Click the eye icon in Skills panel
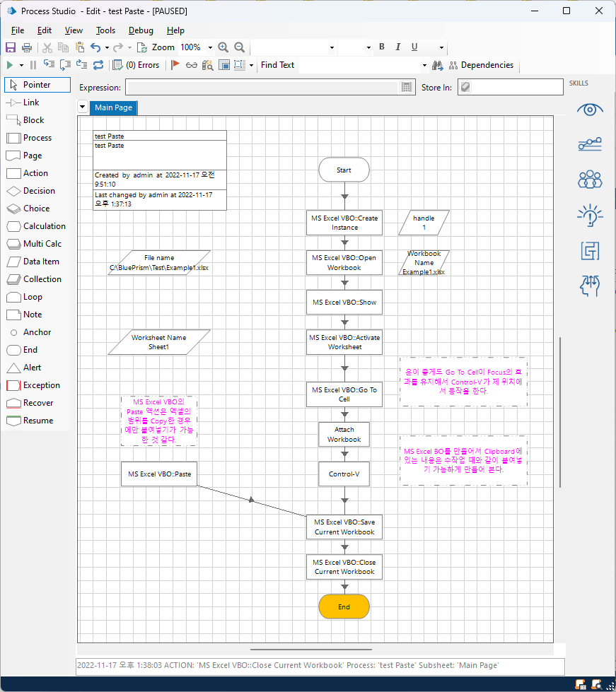Image resolution: width=616 pixels, height=692 pixels. (x=590, y=110)
